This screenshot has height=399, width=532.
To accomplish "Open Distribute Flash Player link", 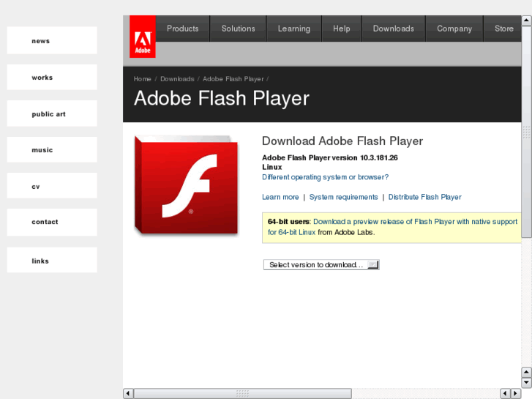I will pyautogui.click(x=424, y=197).
